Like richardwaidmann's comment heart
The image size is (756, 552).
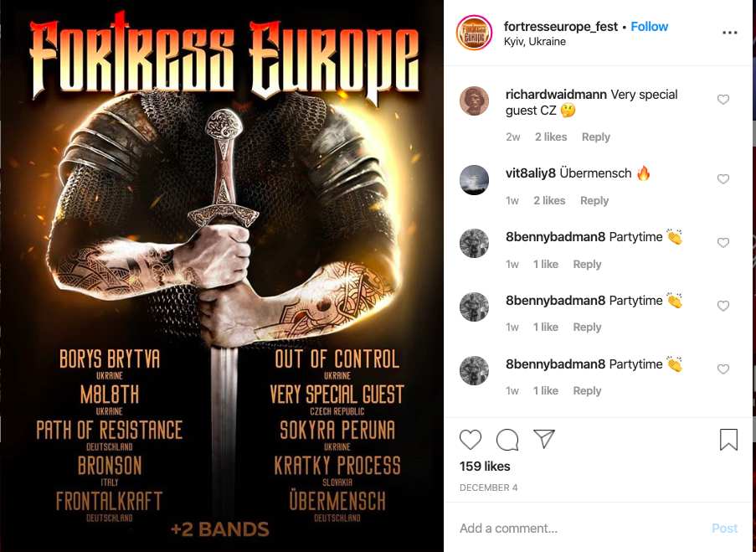coord(723,100)
